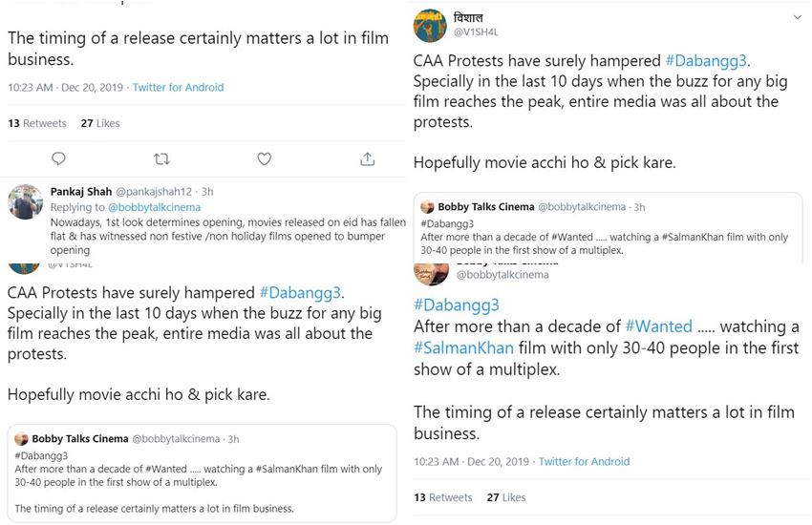812x525 pixels.
Task: Open विशाल's profile picture
Action: click(432, 27)
